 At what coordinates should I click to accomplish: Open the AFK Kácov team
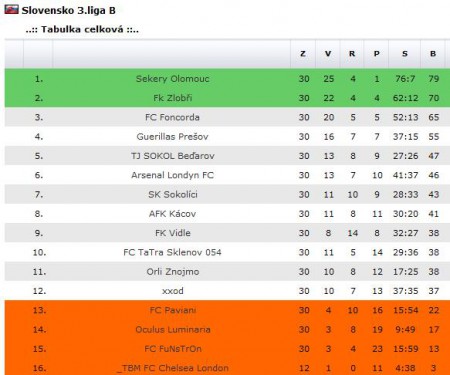pyautogui.click(x=172, y=214)
